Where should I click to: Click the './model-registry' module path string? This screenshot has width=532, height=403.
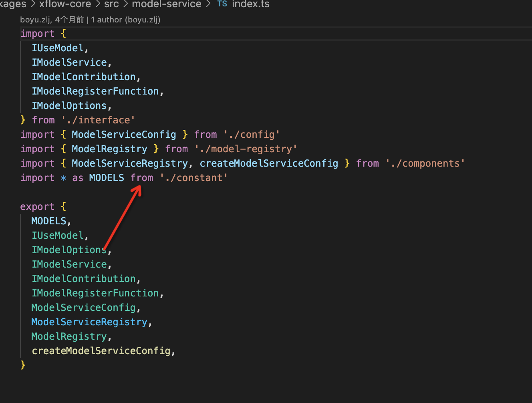pyautogui.click(x=246, y=149)
